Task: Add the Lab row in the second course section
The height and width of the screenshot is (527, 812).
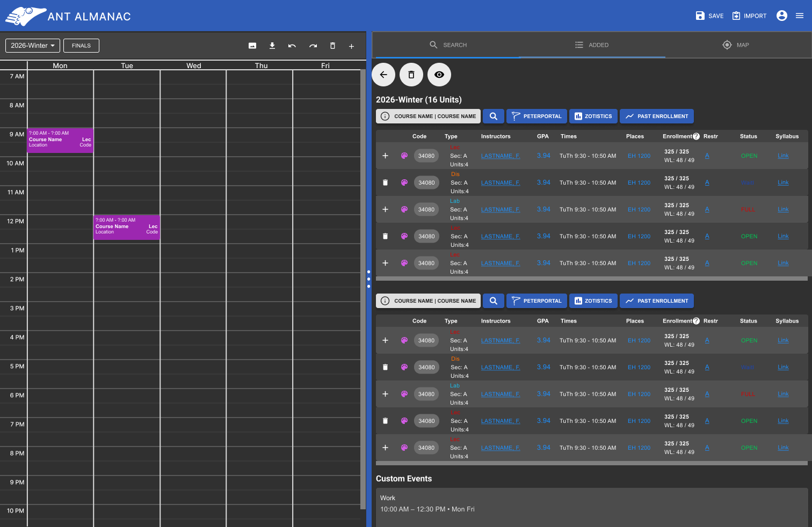Action: click(385, 394)
